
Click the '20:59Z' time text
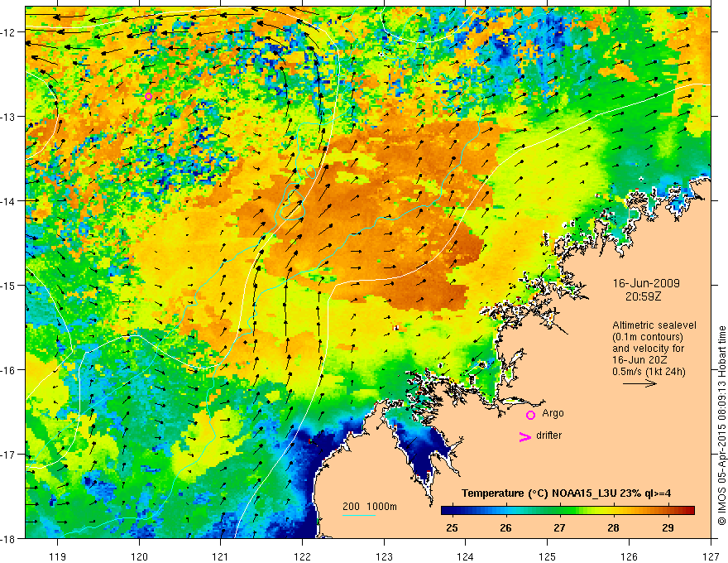click(643, 296)
